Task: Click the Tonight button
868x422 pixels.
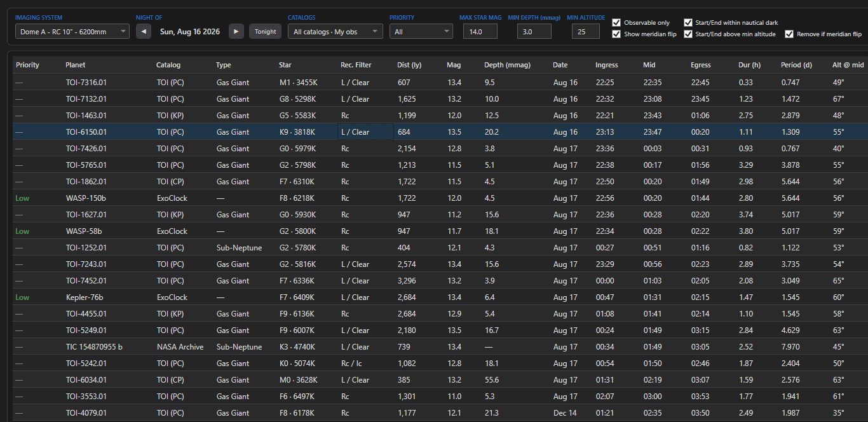Action: tap(266, 31)
